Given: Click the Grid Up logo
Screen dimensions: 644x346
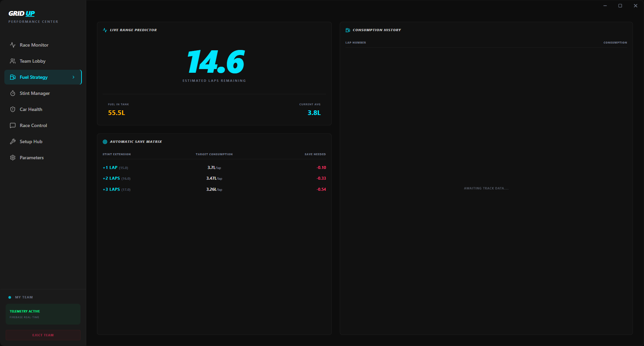Looking at the screenshot, I should click(22, 14).
